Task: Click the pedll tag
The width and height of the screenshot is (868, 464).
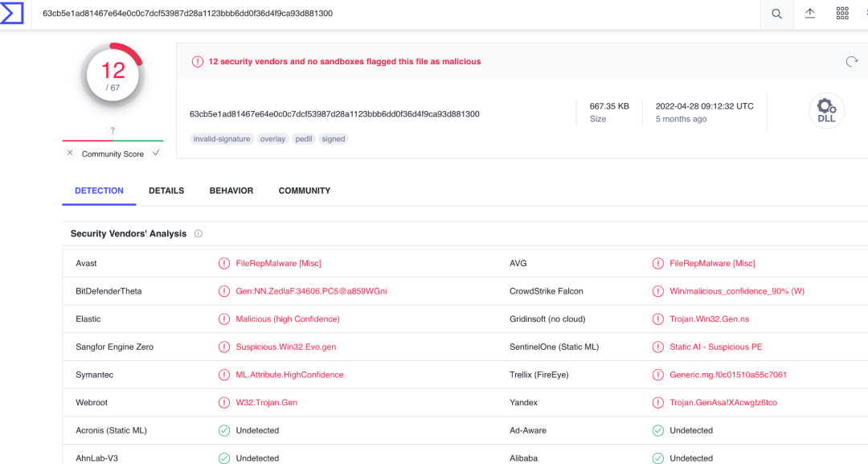Action: point(303,139)
